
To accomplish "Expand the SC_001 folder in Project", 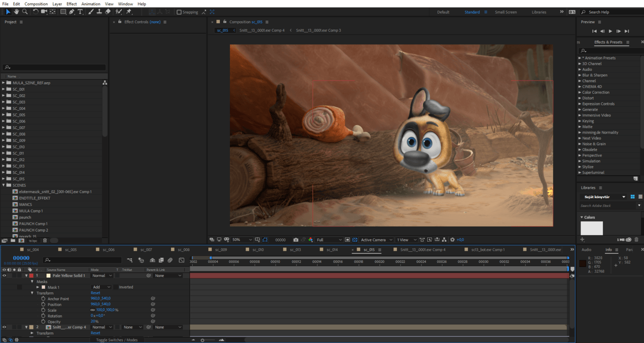I will [4, 89].
